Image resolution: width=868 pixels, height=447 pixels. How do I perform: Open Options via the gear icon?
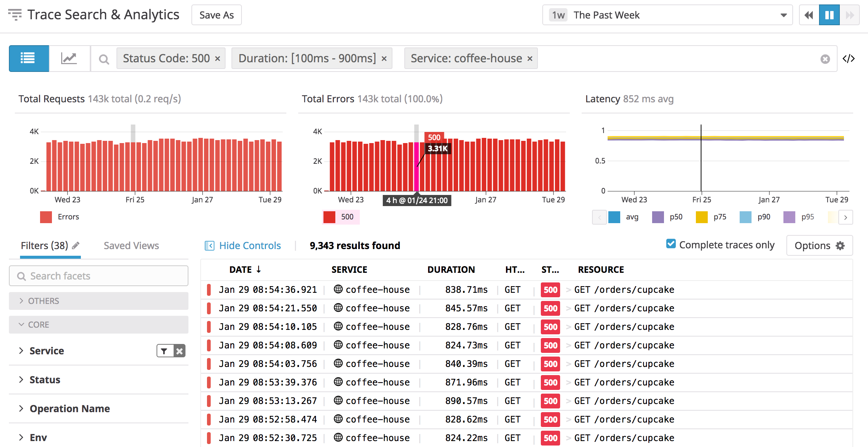point(839,245)
